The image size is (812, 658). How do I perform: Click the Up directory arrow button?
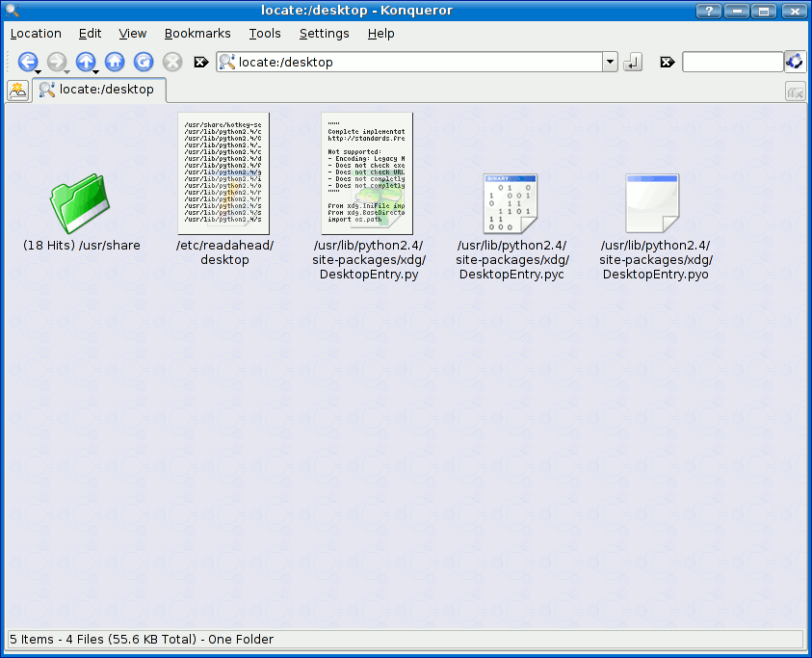click(85, 62)
